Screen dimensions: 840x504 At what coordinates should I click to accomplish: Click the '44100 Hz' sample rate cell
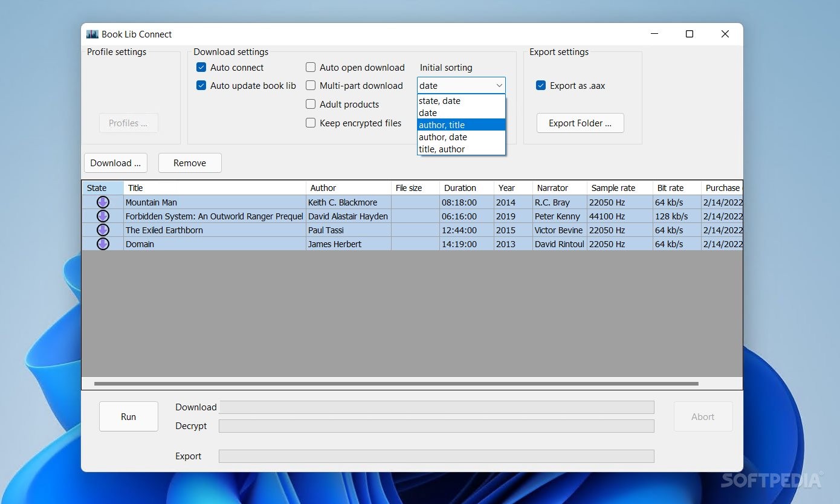(620, 216)
